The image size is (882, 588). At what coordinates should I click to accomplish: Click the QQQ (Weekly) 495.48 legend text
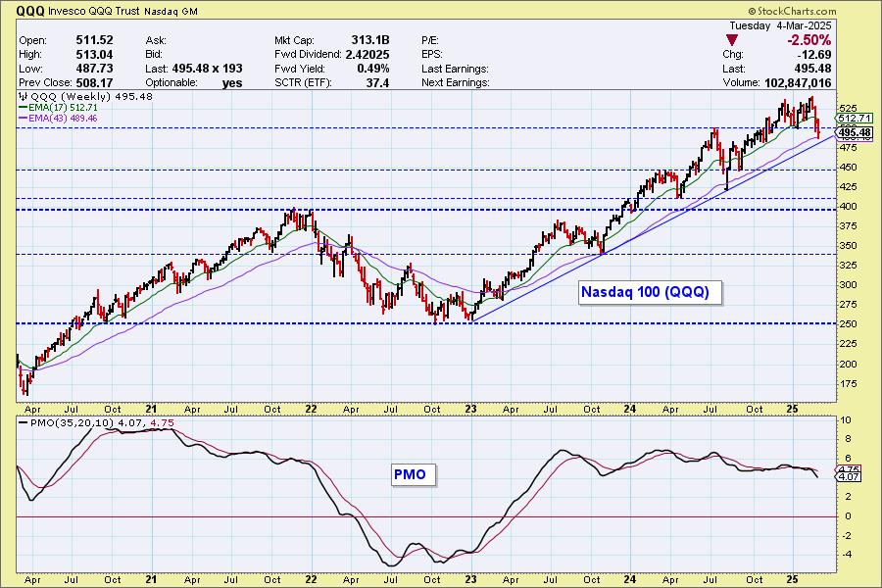(x=92, y=97)
